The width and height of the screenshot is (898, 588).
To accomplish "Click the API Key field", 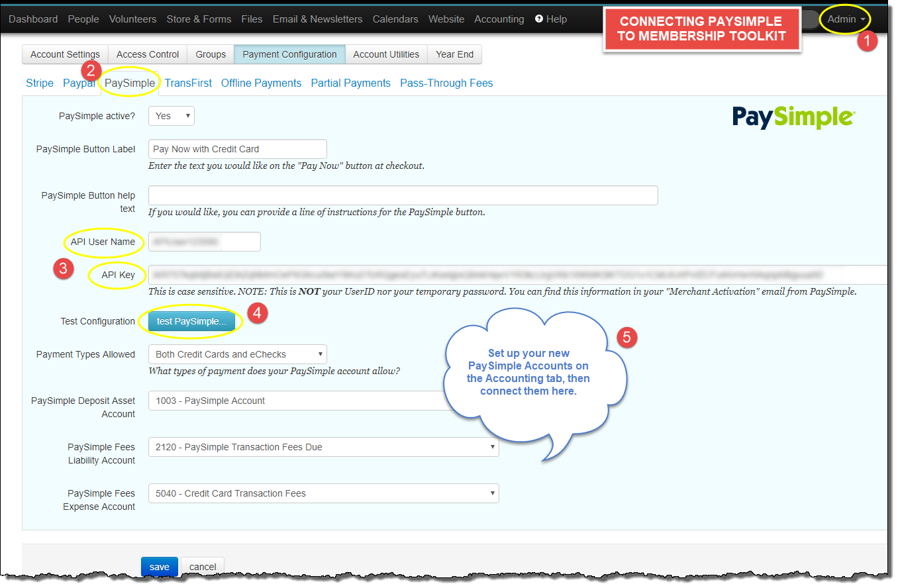I will click(518, 274).
